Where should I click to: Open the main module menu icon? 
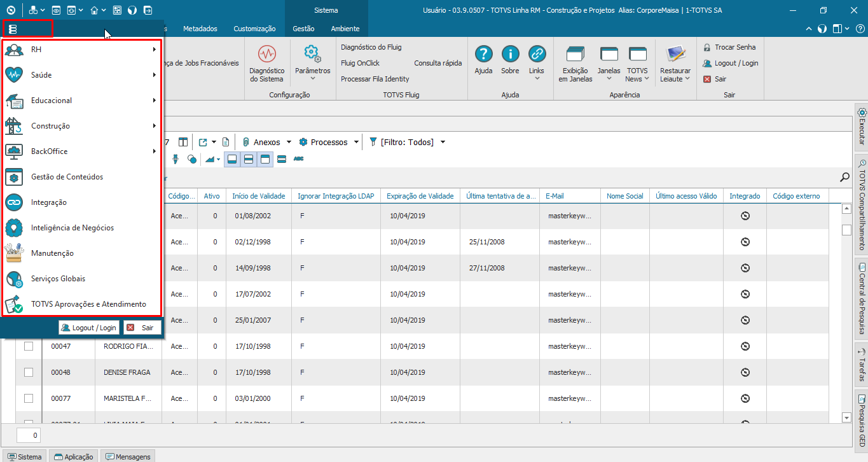pyautogui.click(x=13, y=29)
